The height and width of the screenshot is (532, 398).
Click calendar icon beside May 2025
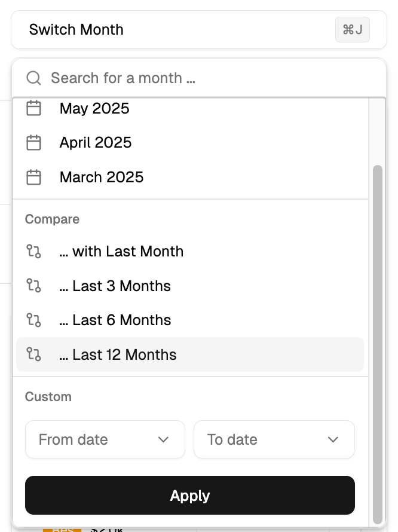[34, 109]
